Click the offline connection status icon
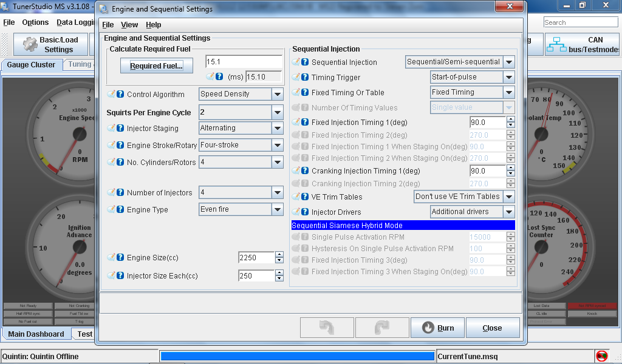The width and height of the screenshot is (622, 364). (x=602, y=356)
